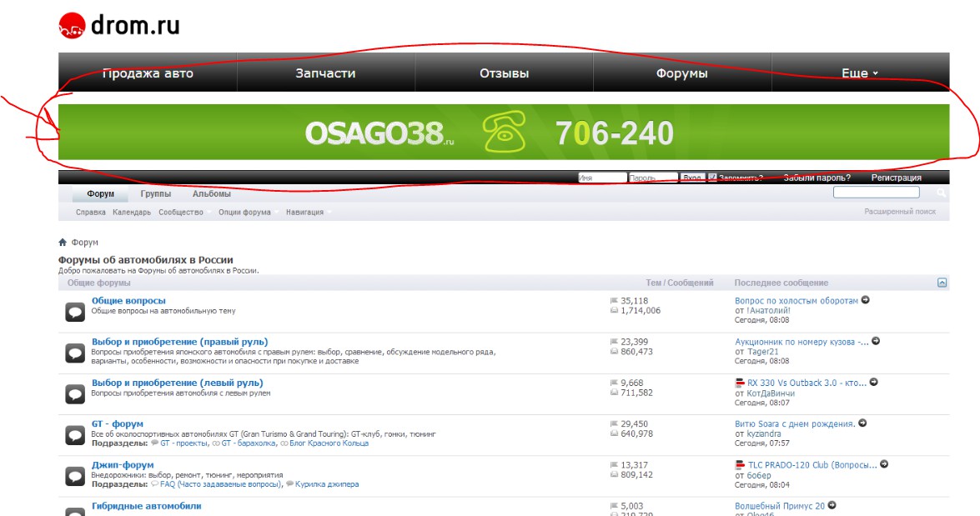
Task: Open the Справка link
Action: coord(91,213)
